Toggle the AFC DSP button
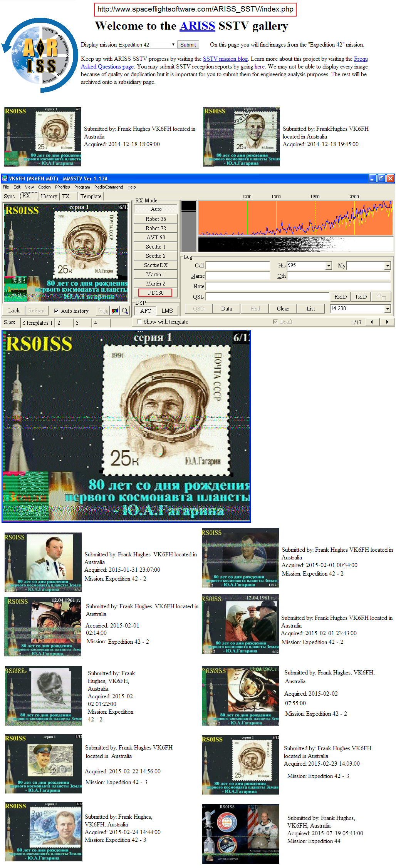396x868 pixels. (x=146, y=311)
